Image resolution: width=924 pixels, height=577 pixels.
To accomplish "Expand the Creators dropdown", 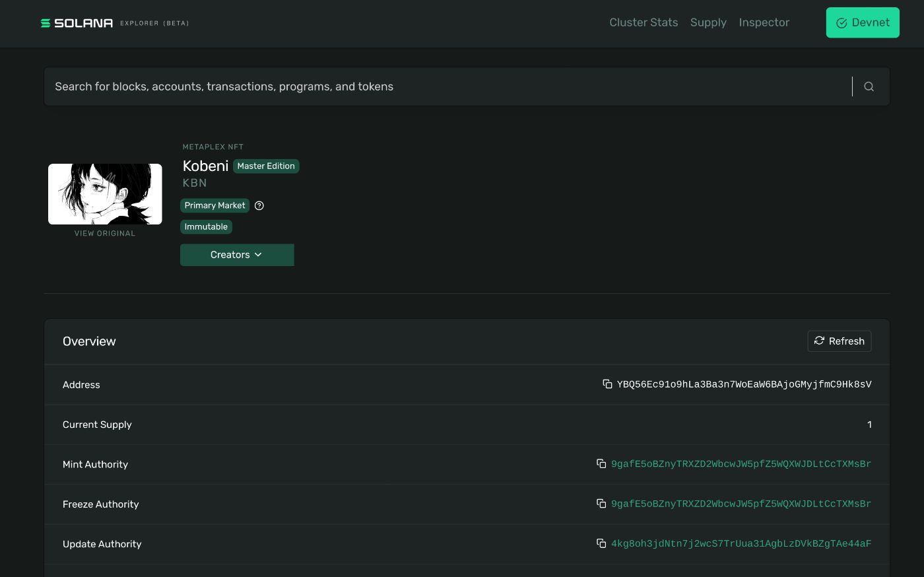I will (x=237, y=255).
